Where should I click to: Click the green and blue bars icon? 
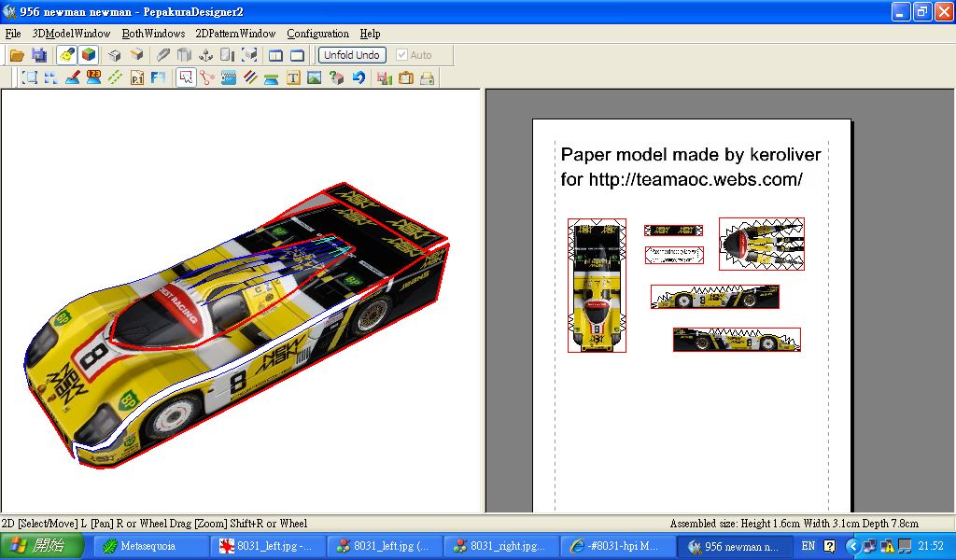click(x=272, y=77)
